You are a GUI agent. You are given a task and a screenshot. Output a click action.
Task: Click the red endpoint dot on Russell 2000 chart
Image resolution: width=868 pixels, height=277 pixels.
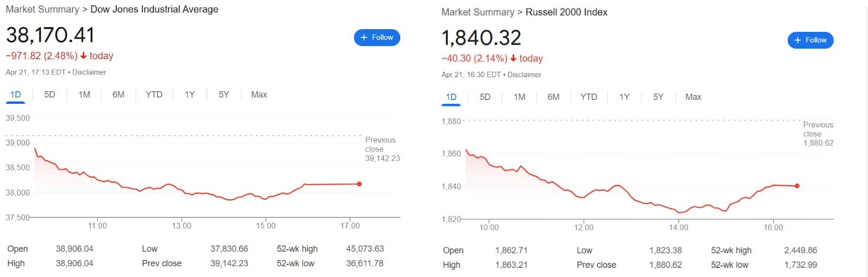point(797,186)
